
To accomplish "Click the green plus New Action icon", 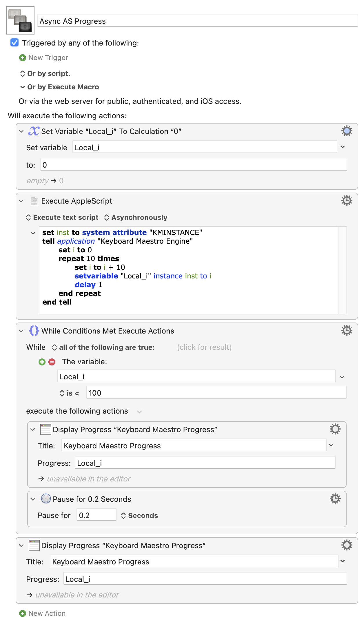I will [22, 613].
